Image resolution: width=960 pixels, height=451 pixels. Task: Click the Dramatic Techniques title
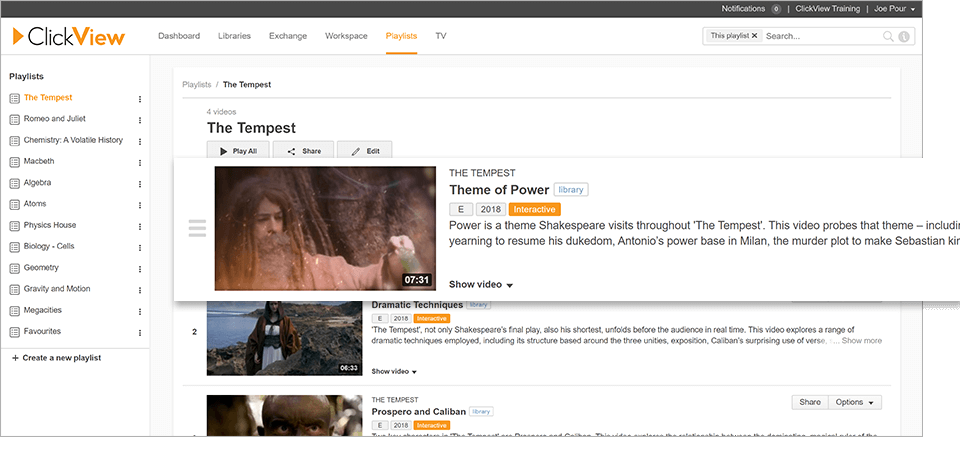pyautogui.click(x=418, y=305)
